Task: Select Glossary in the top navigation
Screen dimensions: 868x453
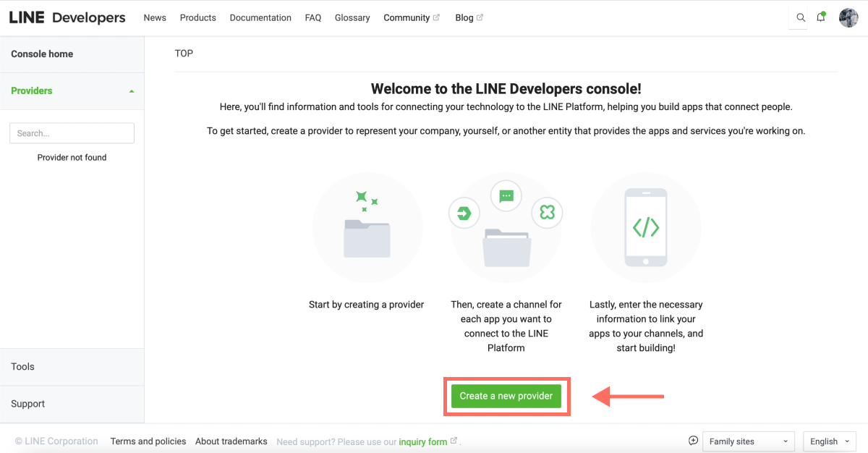Action: [x=352, y=17]
